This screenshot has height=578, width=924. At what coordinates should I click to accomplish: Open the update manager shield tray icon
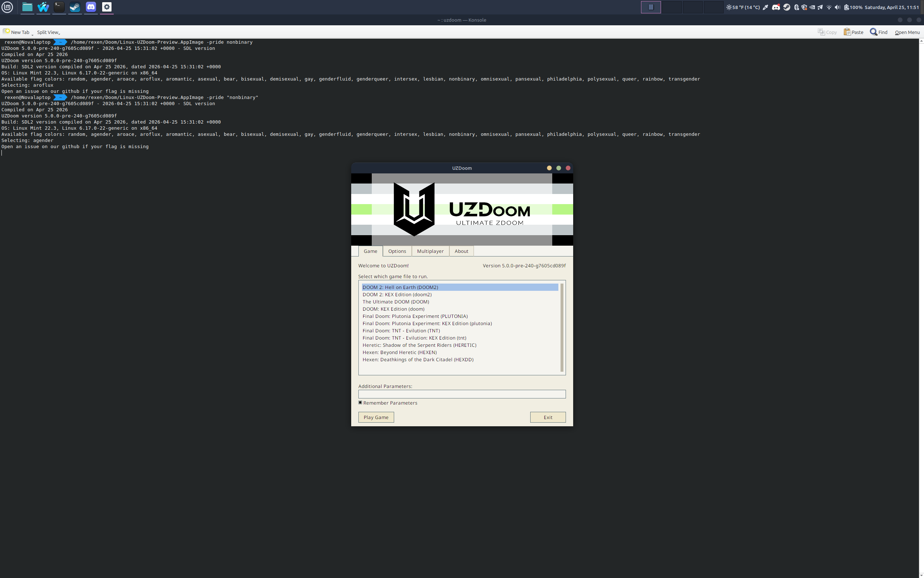pos(804,7)
